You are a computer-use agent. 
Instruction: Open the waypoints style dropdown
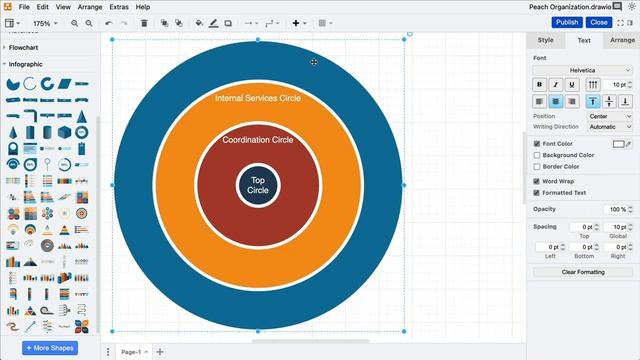point(272,23)
